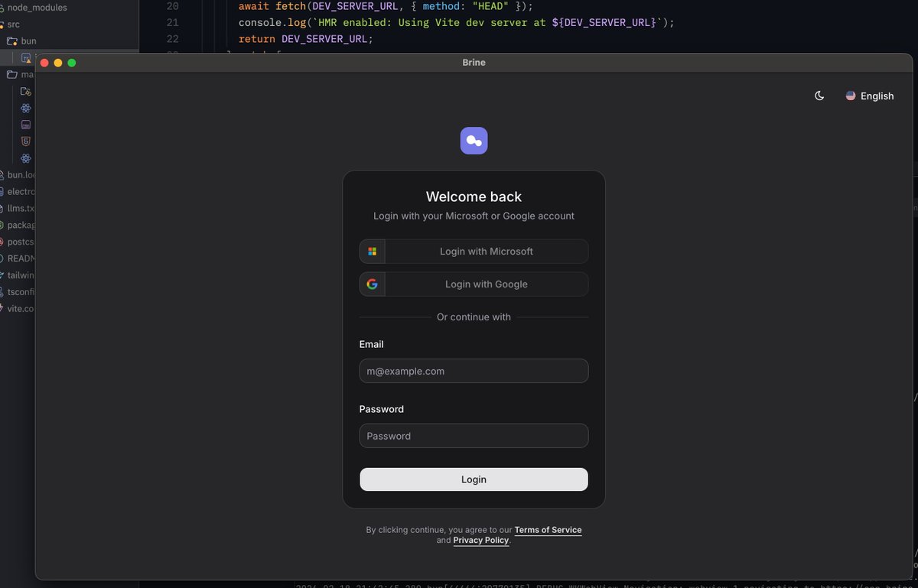
Task: Select the tailwind config file in file tree
Action: (18, 275)
